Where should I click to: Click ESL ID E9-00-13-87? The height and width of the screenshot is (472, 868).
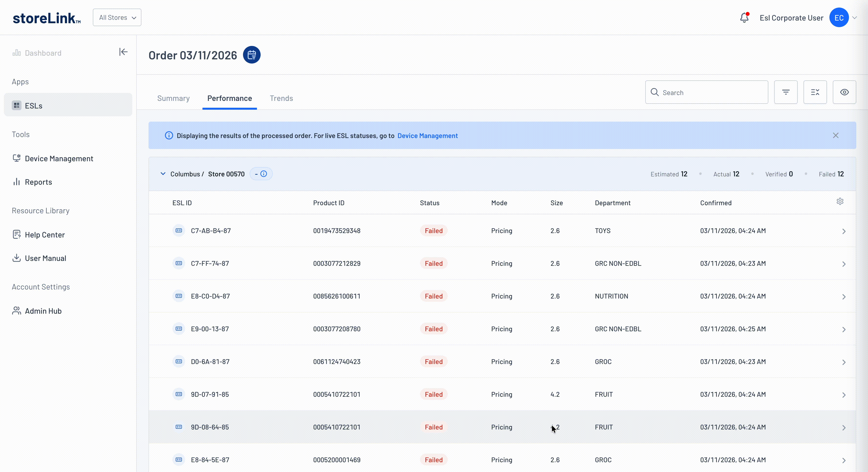(x=210, y=329)
